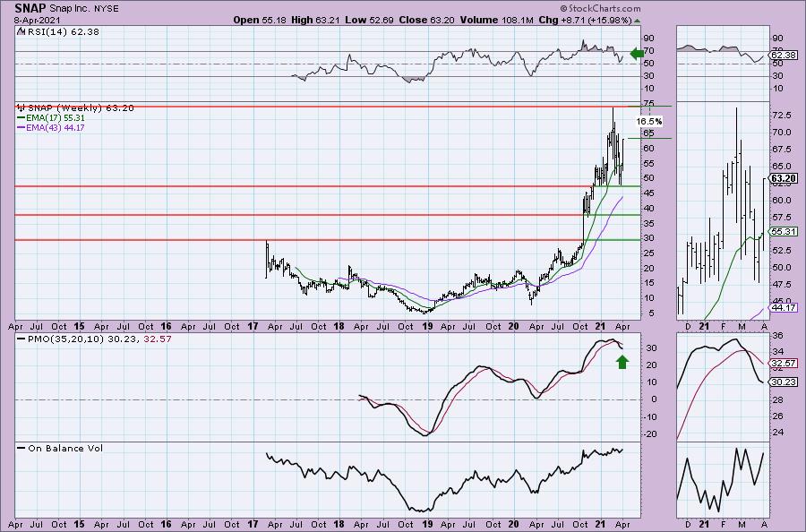Click the Open 55.18 value
Viewport: 806px width, 532px height.
pos(260,20)
